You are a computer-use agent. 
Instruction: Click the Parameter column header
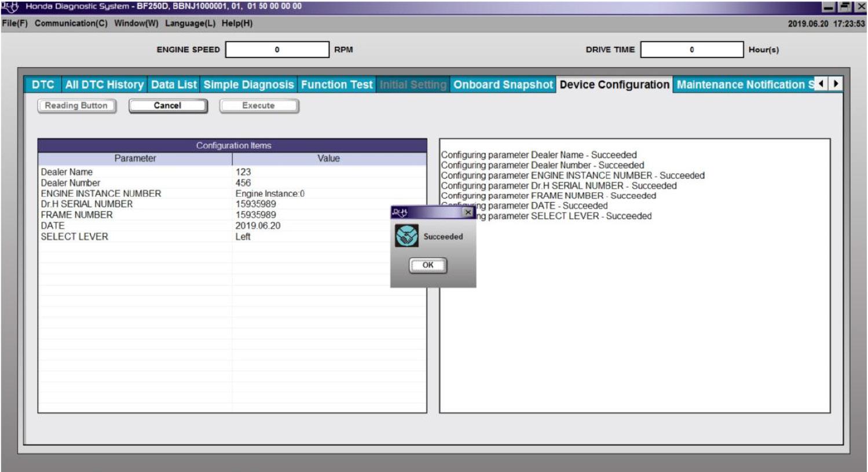coord(135,159)
